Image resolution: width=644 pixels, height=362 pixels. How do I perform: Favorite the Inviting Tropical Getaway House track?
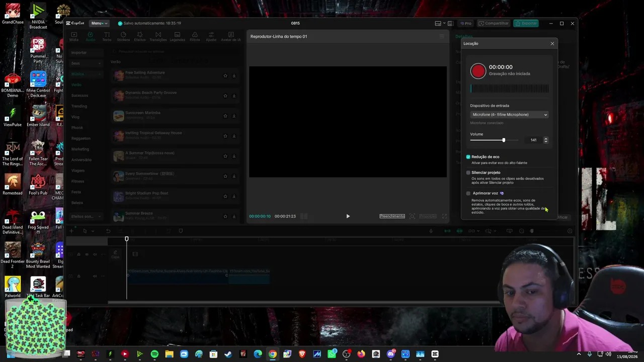pos(225,136)
